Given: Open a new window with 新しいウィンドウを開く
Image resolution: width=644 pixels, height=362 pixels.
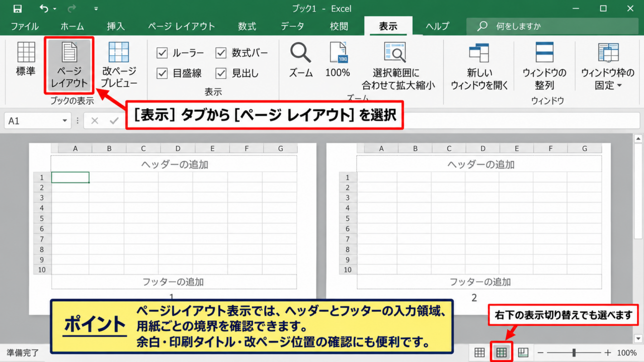Looking at the screenshot, I should tap(479, 65).
